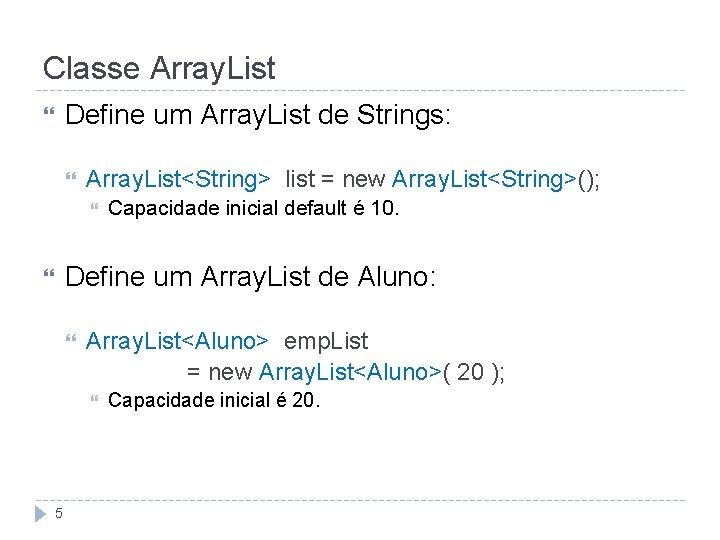Screen dimensions: 720x540
Task: Select the slide title 'Classe Array.List'
Action: click(159, 69)
